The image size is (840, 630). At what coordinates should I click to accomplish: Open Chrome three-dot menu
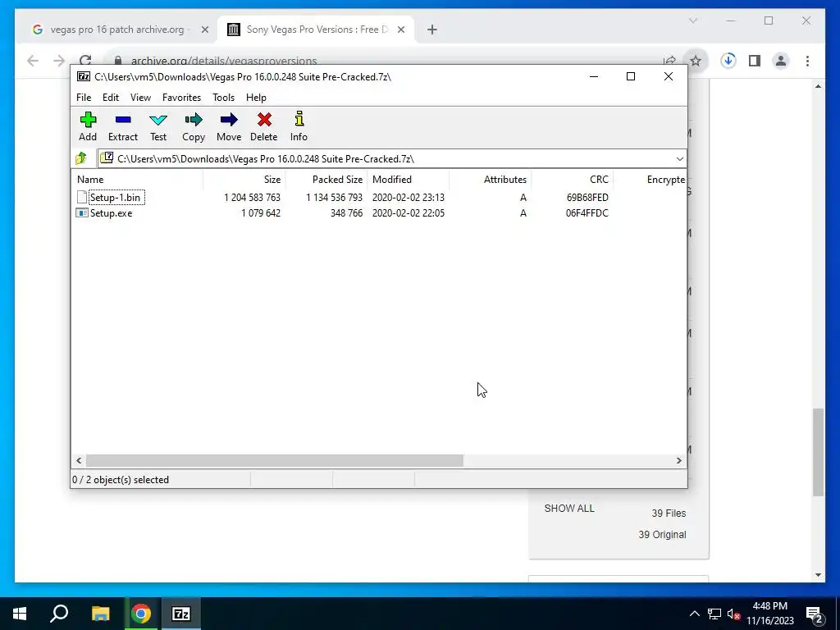click(x=807, y=61)
